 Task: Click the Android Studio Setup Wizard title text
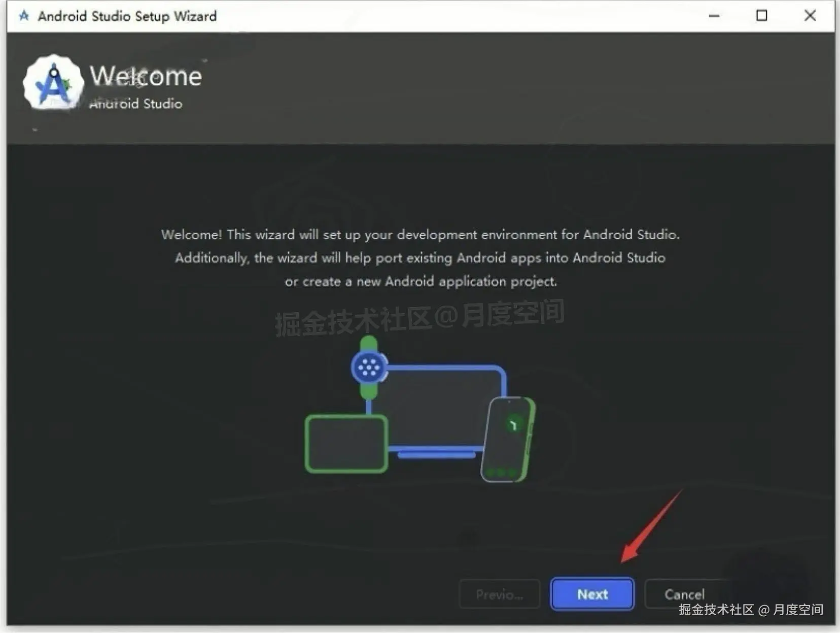point(127,16)
